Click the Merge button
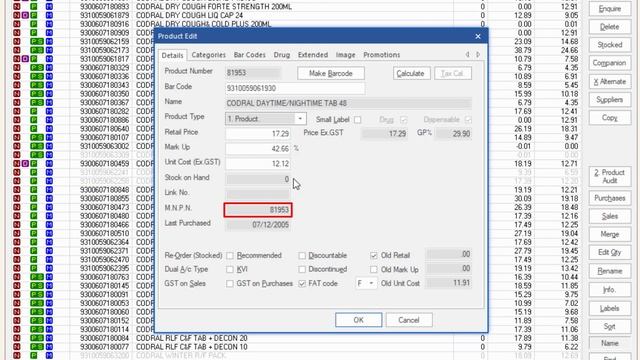The height and width of the screenshot is (360, 640). pos(609,234)
